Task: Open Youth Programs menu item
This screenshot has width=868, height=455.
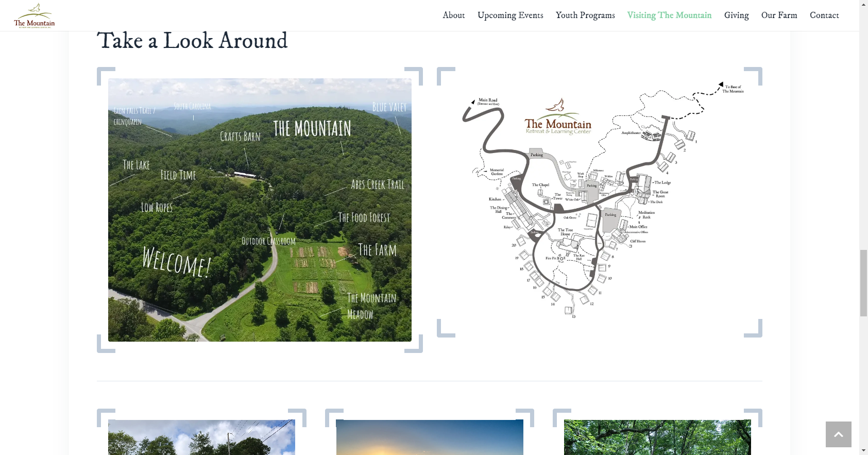Action: 585,15
